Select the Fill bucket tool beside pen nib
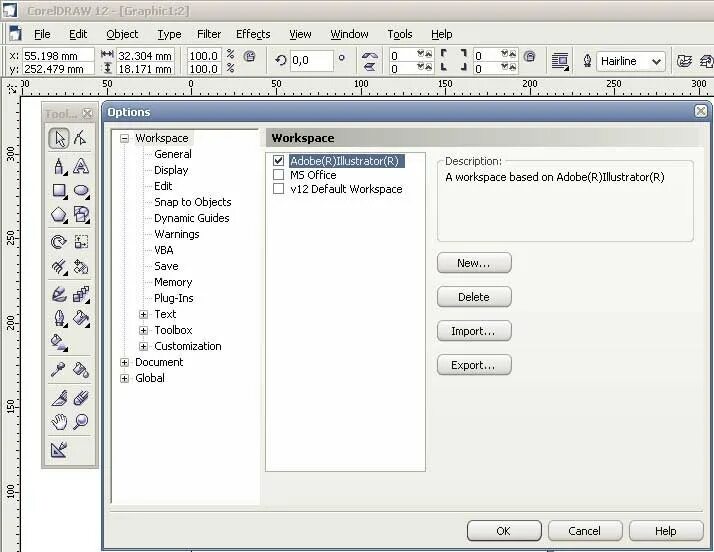 click(81, 318)
